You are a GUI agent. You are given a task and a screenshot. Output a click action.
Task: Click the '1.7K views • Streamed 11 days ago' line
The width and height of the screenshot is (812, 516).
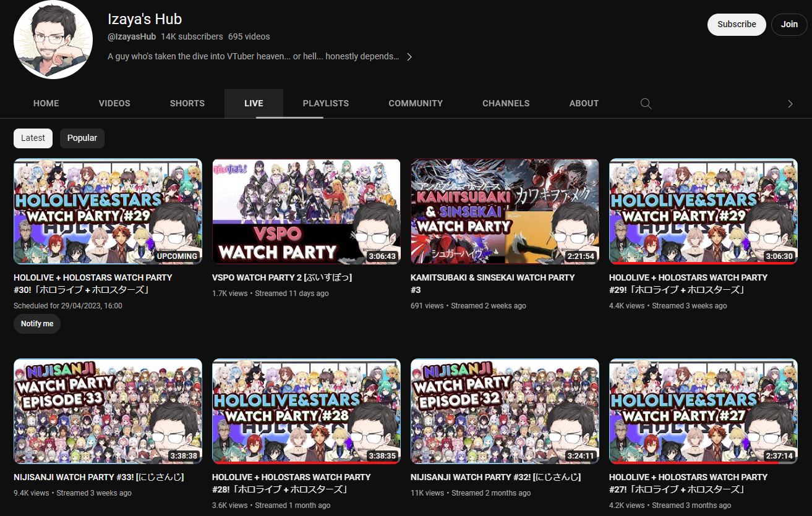[270, 294]
